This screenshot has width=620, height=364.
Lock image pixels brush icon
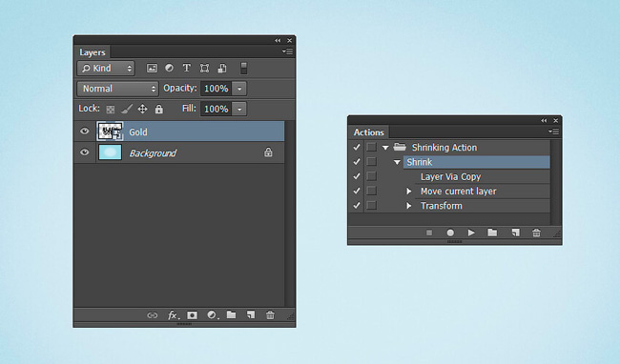pos(127,109)
